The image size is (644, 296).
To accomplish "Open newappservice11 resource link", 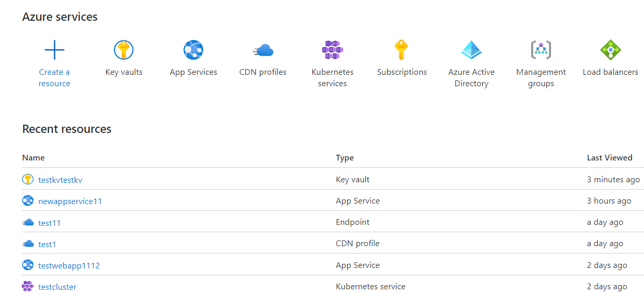I will tap(70, 201).
